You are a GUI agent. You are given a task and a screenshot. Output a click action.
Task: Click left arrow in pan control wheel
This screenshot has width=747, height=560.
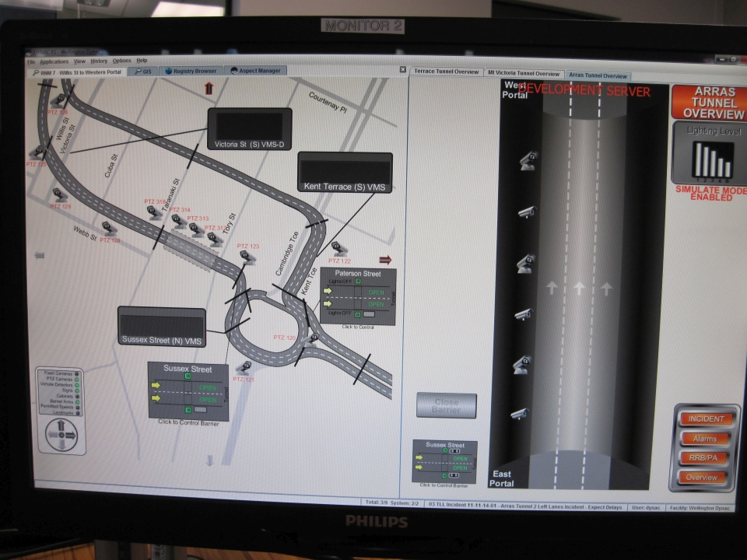(x=51, y=435)
